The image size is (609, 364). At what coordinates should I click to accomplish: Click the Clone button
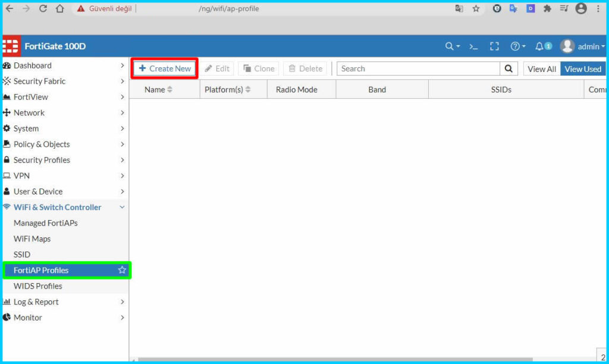pos(259,69)
